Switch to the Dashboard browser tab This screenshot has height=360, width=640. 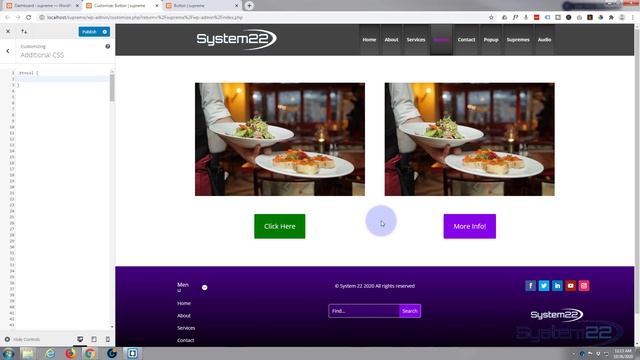42,6
